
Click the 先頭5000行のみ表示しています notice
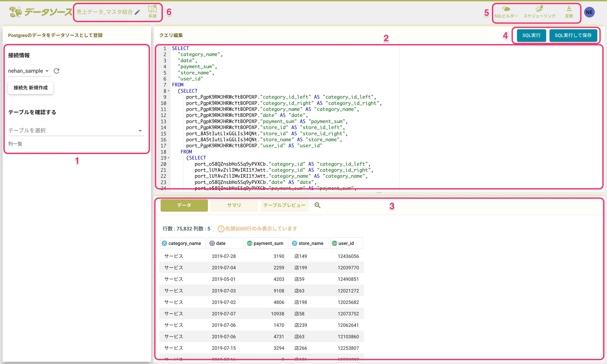pyautogui.click(x=261, y=229)
